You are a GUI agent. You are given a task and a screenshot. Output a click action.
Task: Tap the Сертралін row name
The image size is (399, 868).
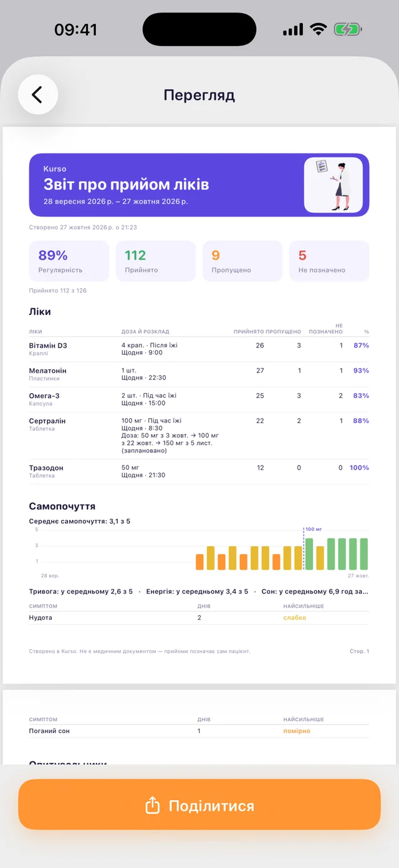(x=47, y=421)
